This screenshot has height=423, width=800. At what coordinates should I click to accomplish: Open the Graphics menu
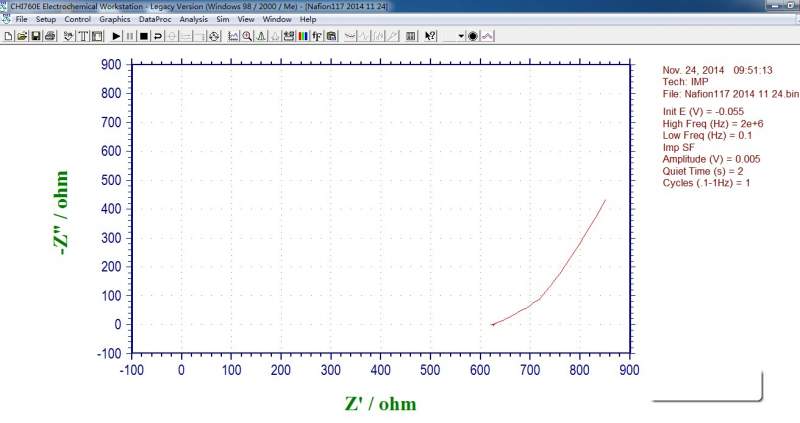pos(115,19)
